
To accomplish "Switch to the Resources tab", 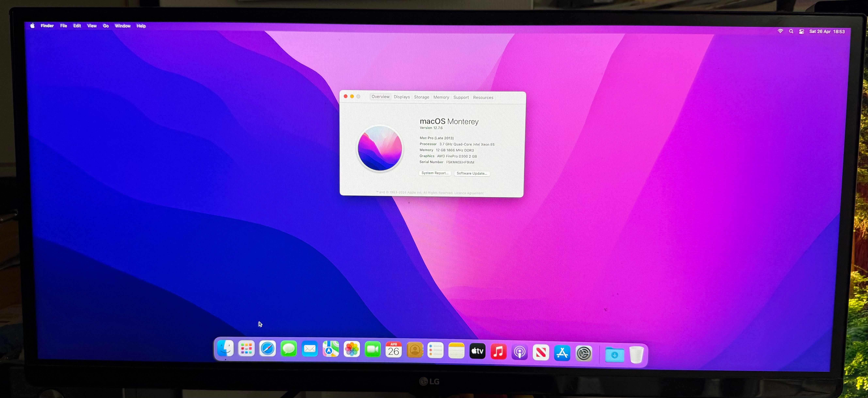I will click(x=483, y=98).
